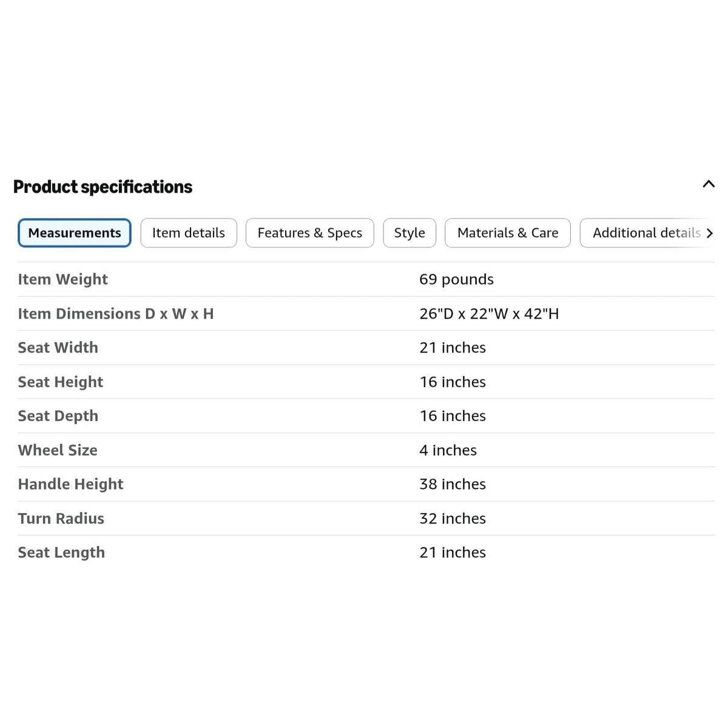Show the Materials & Care tab
The image size is (728, 728).
(x=508, y=233)
